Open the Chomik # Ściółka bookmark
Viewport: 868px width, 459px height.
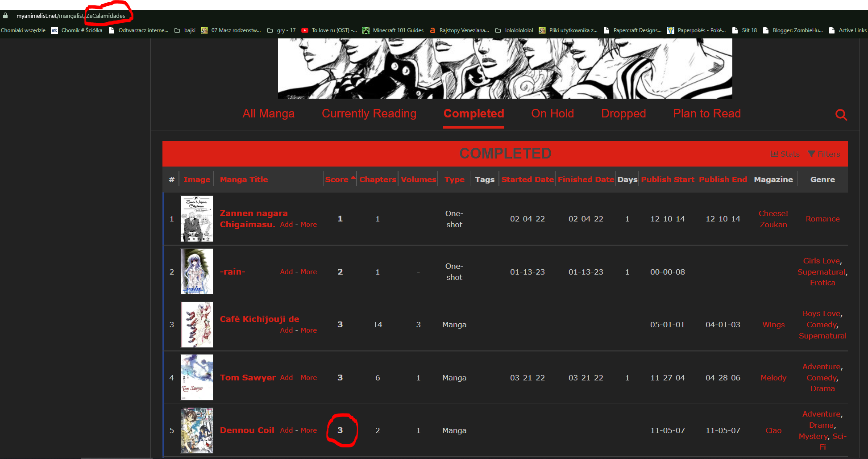[x=77, y=30]
